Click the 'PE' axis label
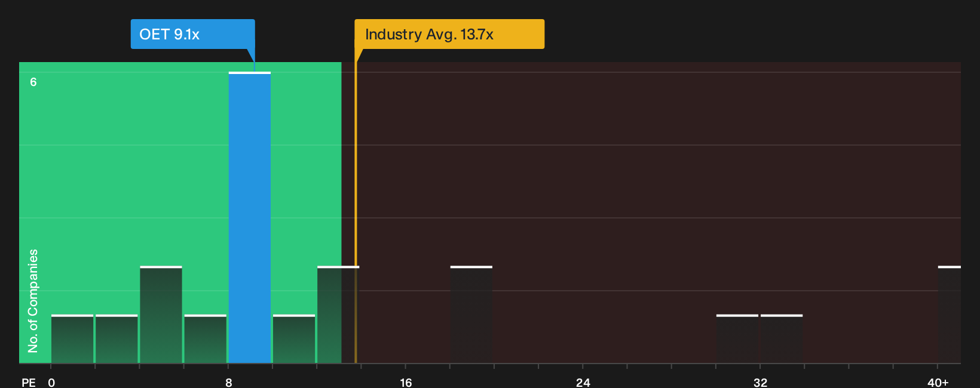Viewport: 980px width, 388px height. 29,383
